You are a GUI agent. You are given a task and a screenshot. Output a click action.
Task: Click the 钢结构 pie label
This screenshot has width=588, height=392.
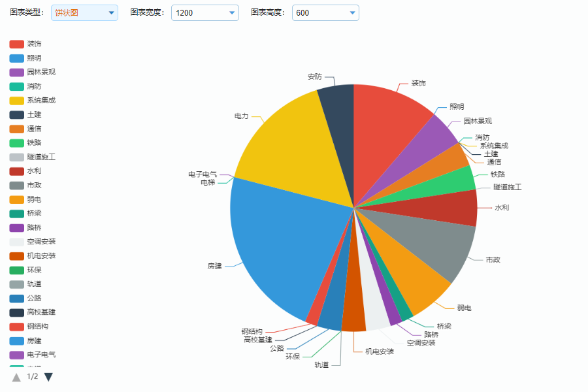[252, 332]
